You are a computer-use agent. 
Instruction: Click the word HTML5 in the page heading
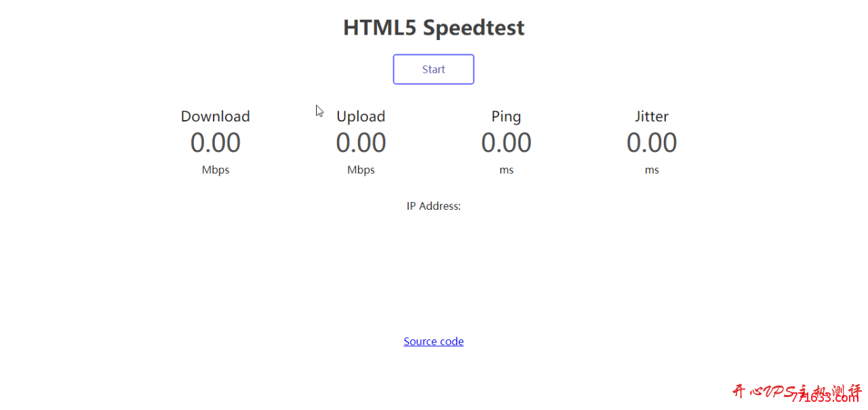point(380,28)
